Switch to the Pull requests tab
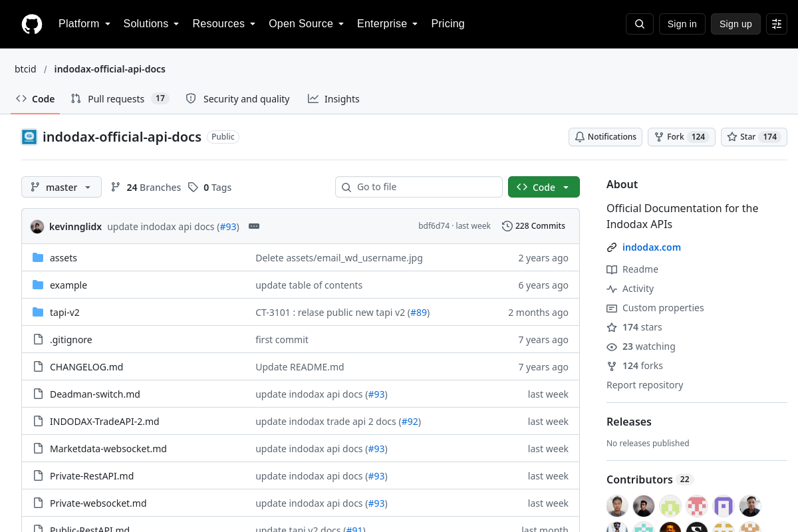Image resolution: width=798 pixels, height=532 pixels. pyautogui.click(x=120, y=99)
